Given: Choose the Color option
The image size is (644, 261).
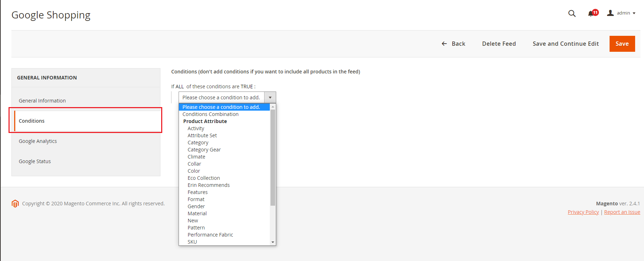Looking at the screenshot, I should pos(224,171).
